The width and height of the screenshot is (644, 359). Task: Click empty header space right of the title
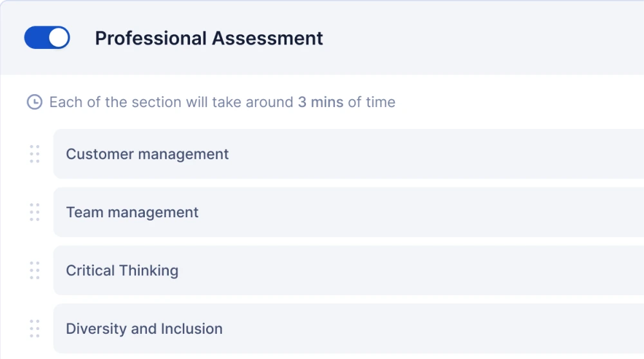(x=483, y=38)
